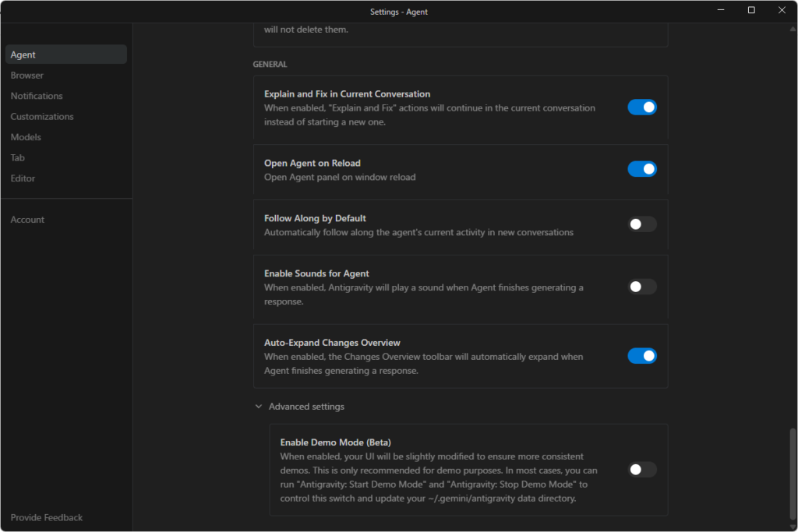This screenshot has height=532, width=798.
Task: Select Agent in the settings sidebar
Action: (23, 55)
